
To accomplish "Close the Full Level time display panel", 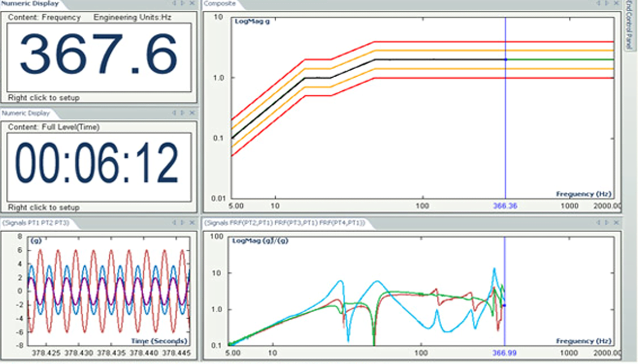I will [191, 113].
